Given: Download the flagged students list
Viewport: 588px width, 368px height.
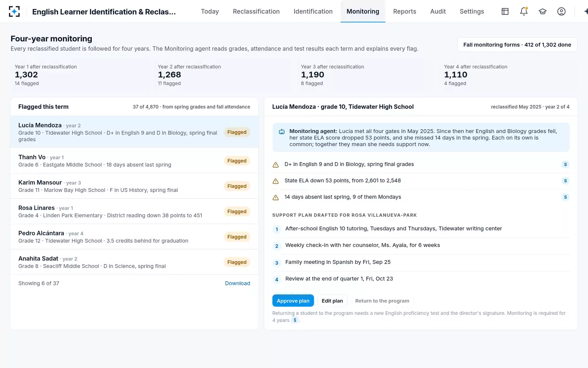Looking at the screenshot, I should [238, 283].
